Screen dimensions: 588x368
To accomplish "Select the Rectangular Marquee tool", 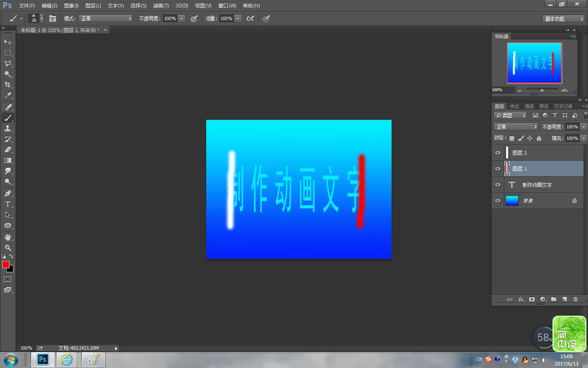I will click(8, 52).
